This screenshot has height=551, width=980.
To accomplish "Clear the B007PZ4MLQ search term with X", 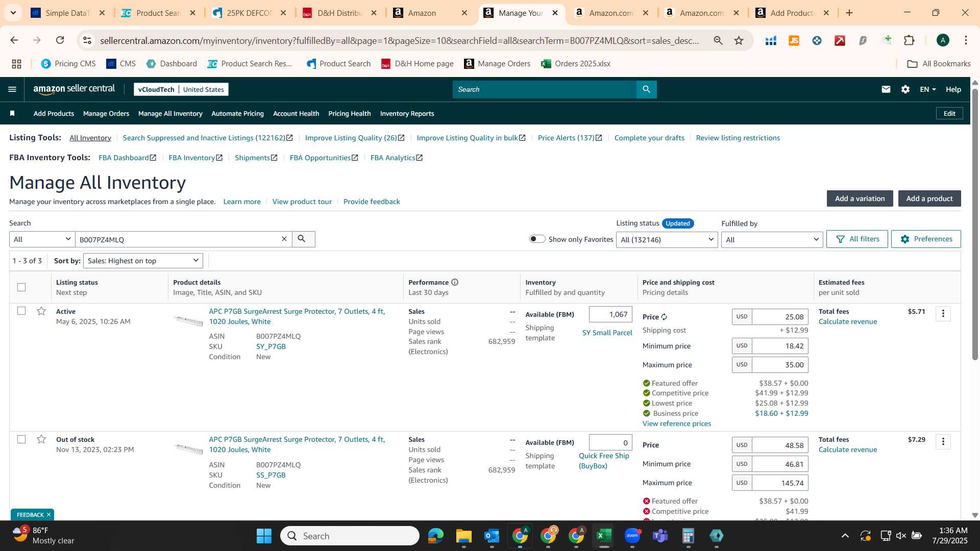I will tap(284, 239).
